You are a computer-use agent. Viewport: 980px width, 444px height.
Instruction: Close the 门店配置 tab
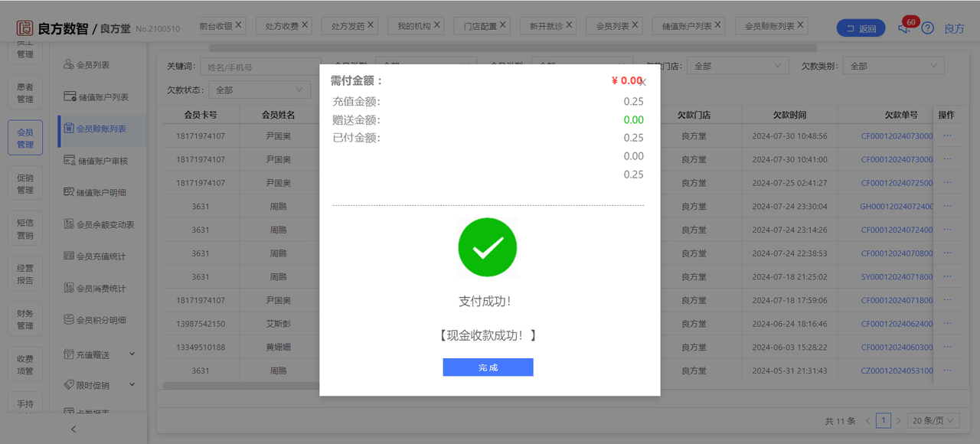(x=503, y=25)
